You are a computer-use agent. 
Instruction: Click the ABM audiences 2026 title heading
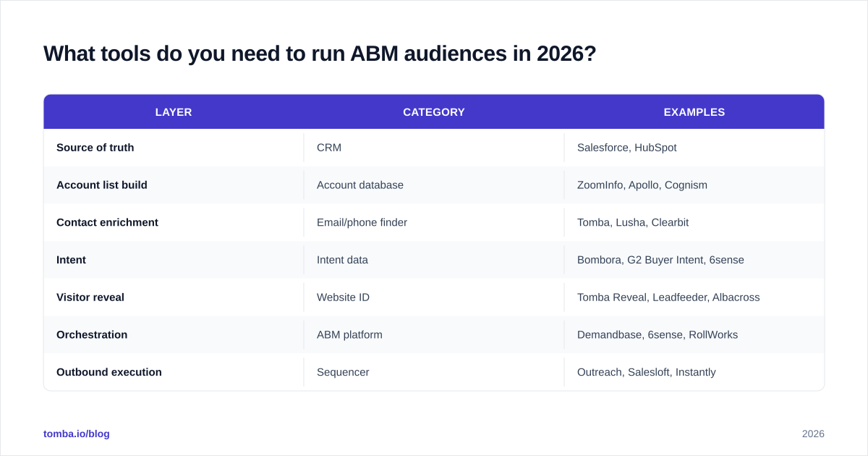click(320, 54)
